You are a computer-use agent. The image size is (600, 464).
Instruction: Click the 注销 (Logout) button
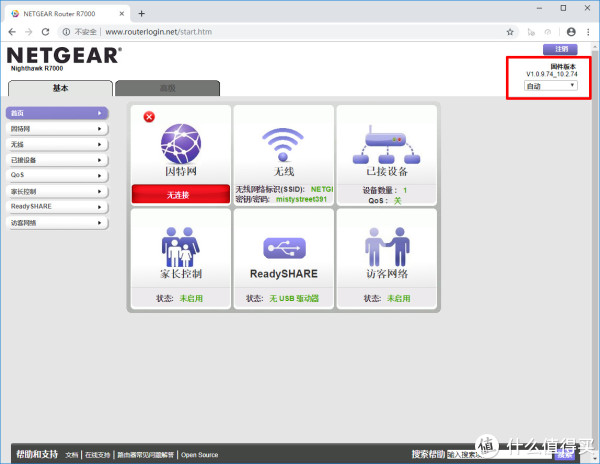(560, 49)
